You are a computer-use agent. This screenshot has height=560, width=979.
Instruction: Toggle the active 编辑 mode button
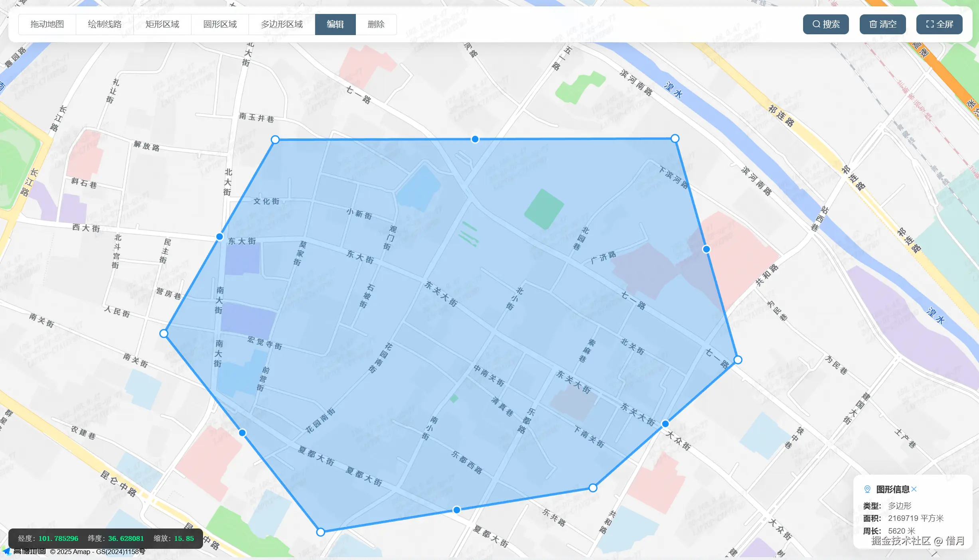pos(335,24)
